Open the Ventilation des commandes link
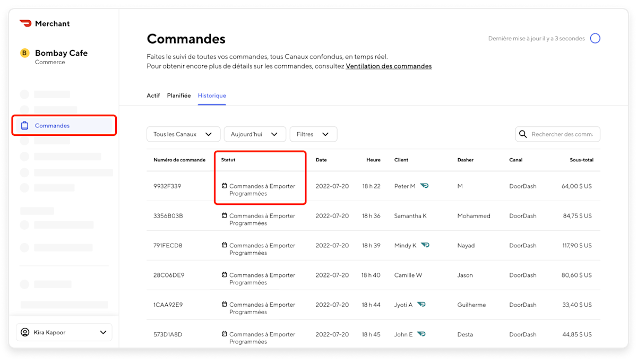Image resolution: width=637 pixels, height=364 pixels. (389, 66)
